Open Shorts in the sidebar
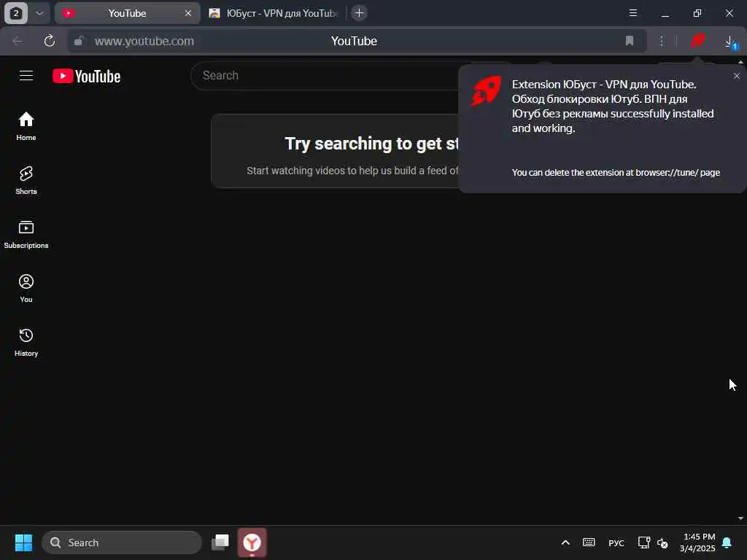Image resolution: width=747 pixels, height=560 pixels. click(x=26, y=181)
